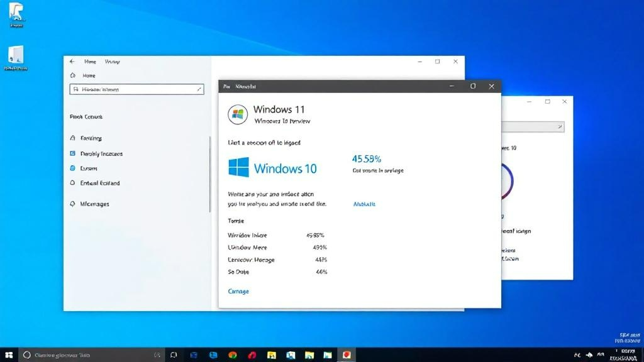Select the table row showing 45.99%
Viewport: 644px width, 362px height.
point(277,235)
